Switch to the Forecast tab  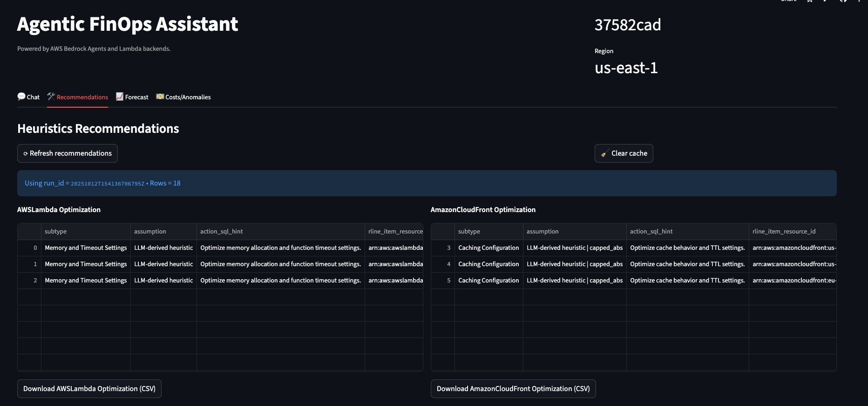(x=132, y=97)
